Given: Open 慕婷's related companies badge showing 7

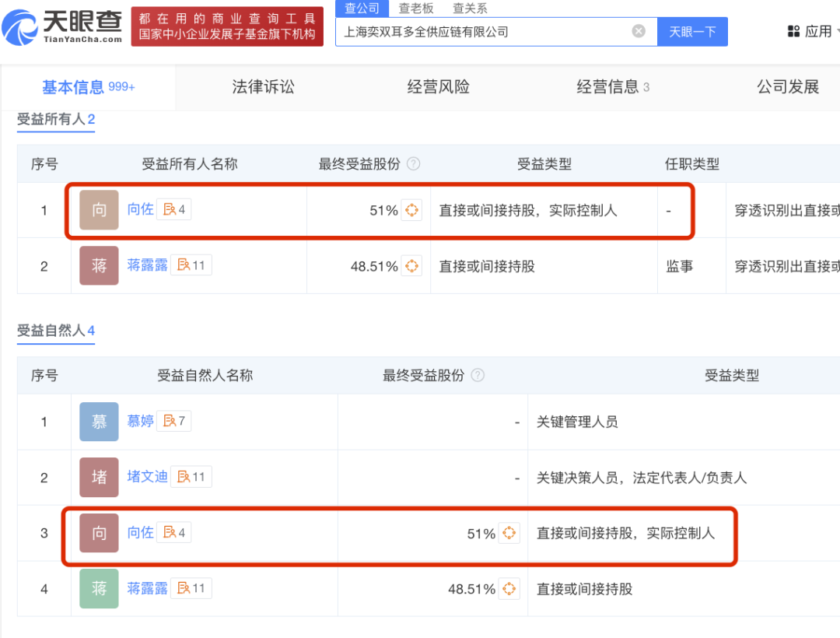Looking at the screenshot, I should (x=174, y=421).
